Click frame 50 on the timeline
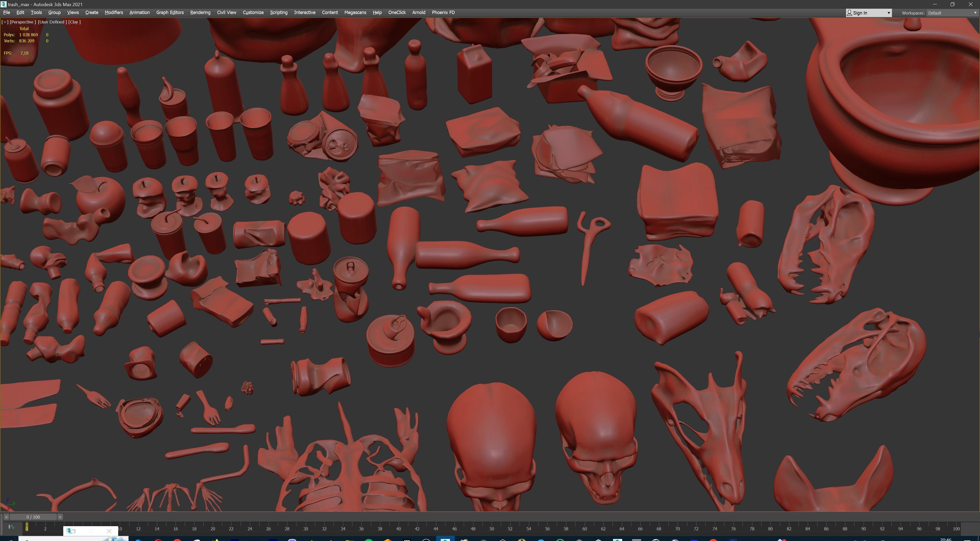Image resolution: width=980 pixels, height=541 pixels. [x=492, y=529]
